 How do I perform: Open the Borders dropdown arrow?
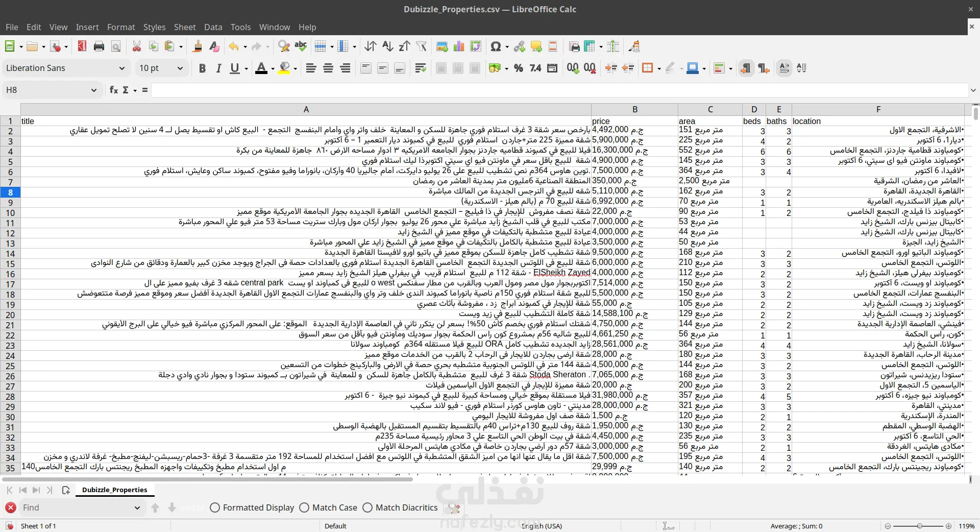coord(659,68)
